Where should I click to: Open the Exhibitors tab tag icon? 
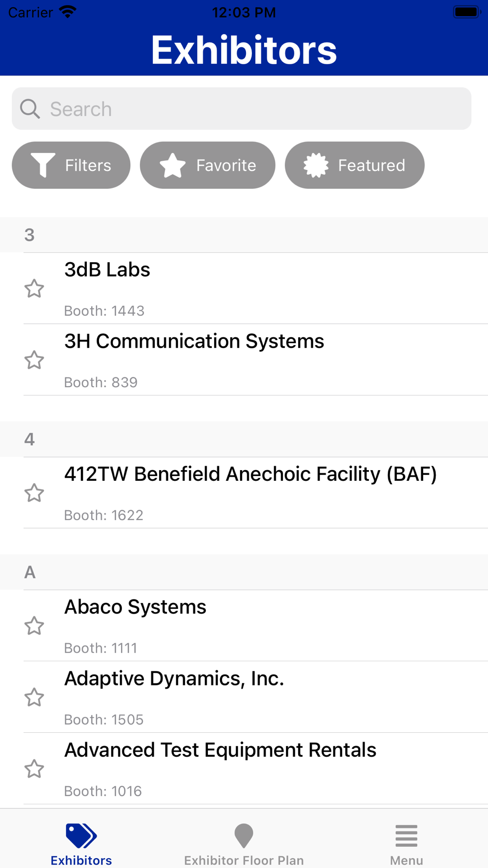tap(81, 836)
